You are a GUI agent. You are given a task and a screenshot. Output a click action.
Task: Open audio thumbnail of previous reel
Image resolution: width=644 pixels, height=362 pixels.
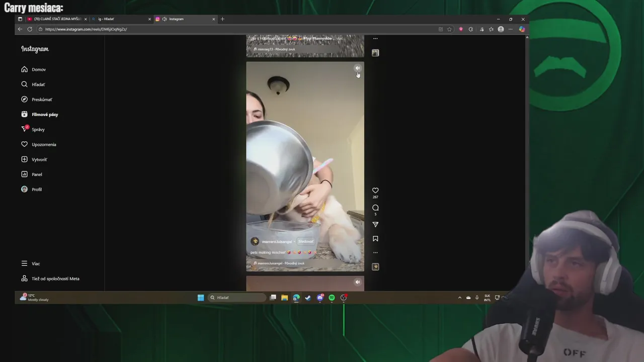point(375,52)
